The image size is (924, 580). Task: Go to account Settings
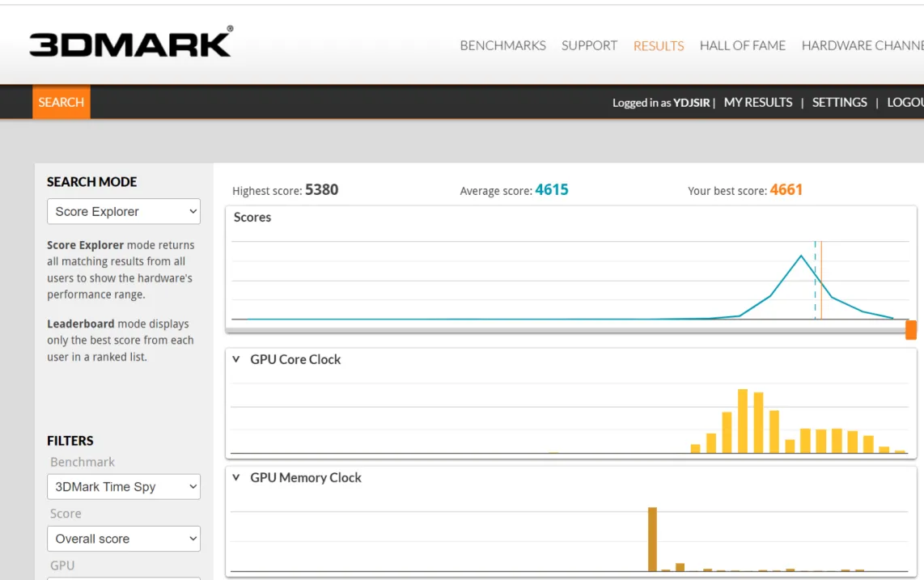(x=839, y=103)
